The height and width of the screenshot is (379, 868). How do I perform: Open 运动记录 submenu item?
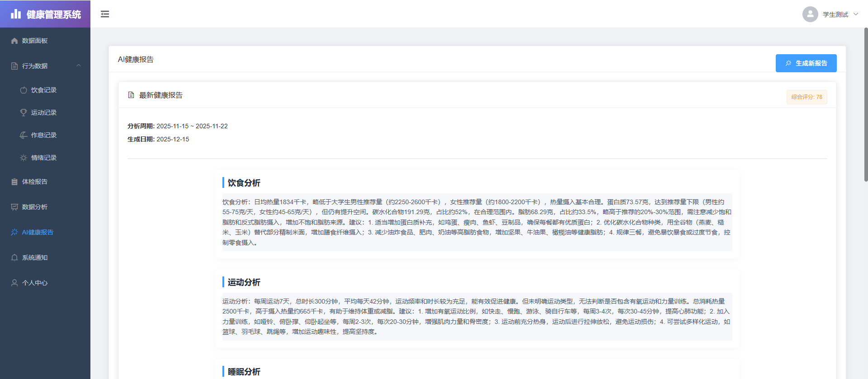45,112
